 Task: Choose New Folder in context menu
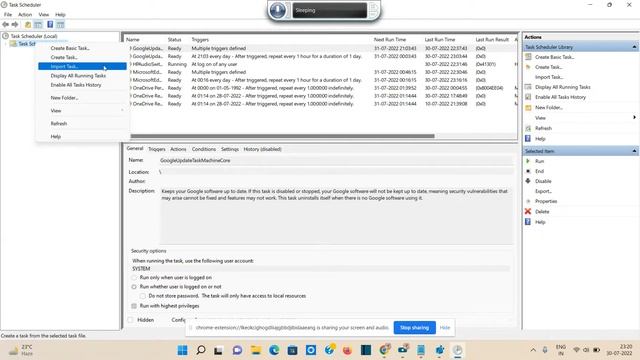64,98
